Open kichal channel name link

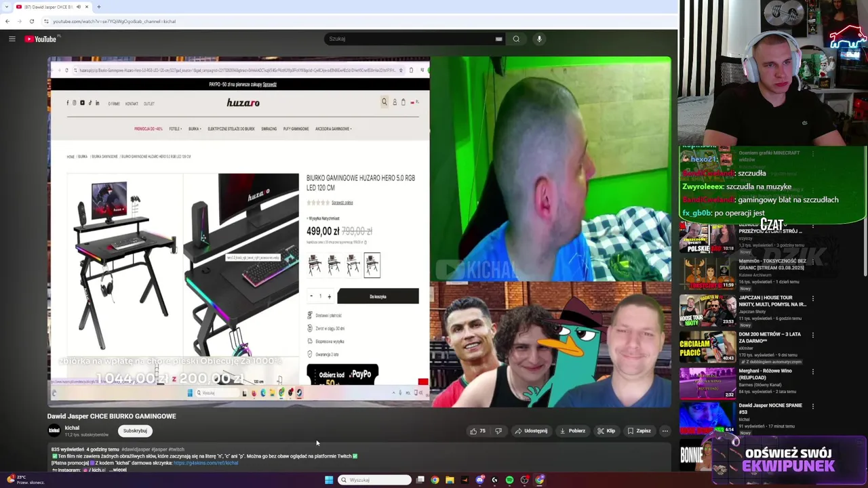[x=72, y=428]
